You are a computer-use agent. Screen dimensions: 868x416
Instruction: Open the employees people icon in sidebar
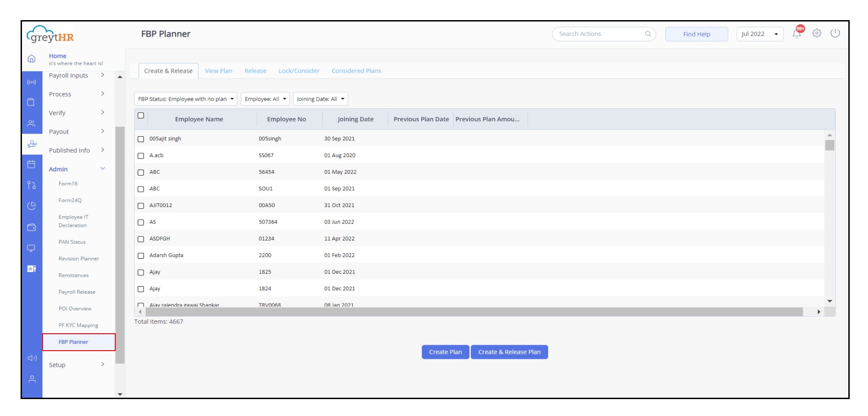click(32, 122)
